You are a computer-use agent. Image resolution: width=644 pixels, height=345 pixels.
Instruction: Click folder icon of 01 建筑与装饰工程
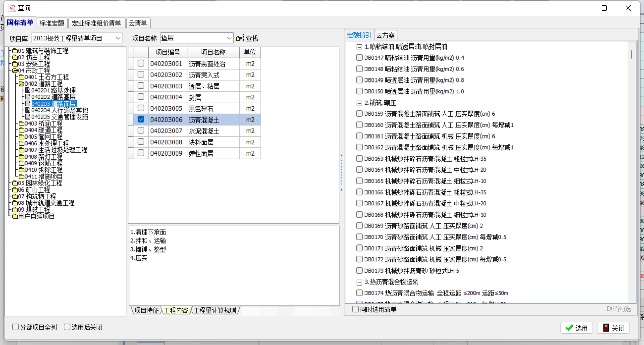[x=15, y=51]
